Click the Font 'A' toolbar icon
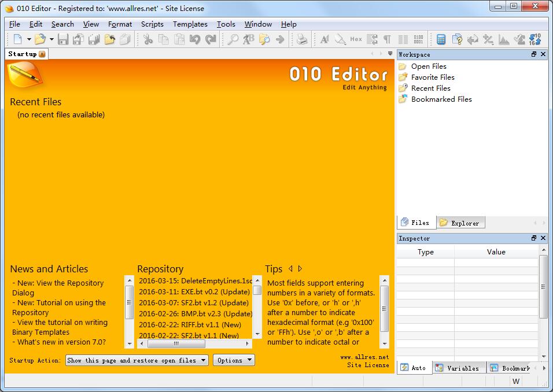The height and width of the screenshot is (392, 553). click(325, 39)
